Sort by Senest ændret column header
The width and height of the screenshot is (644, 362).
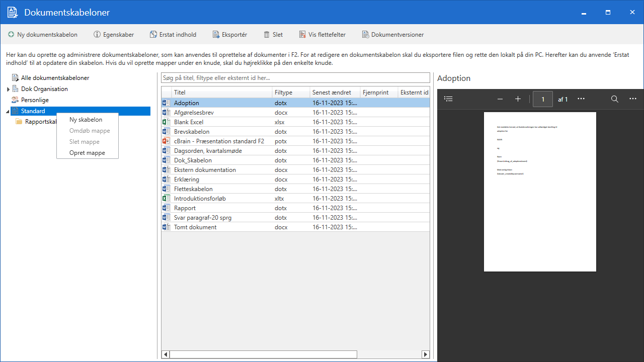(335, 93)
